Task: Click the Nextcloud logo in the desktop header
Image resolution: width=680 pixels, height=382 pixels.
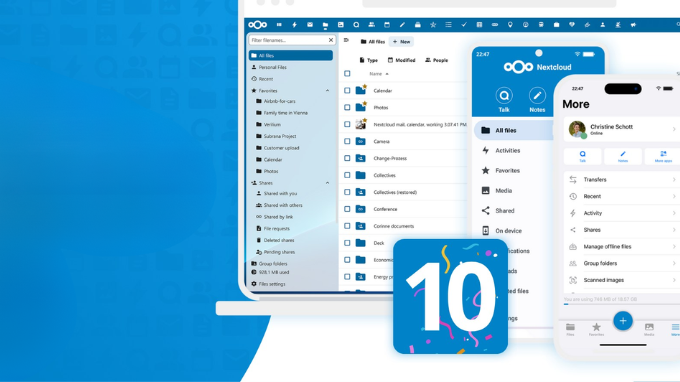Action: 258,25
